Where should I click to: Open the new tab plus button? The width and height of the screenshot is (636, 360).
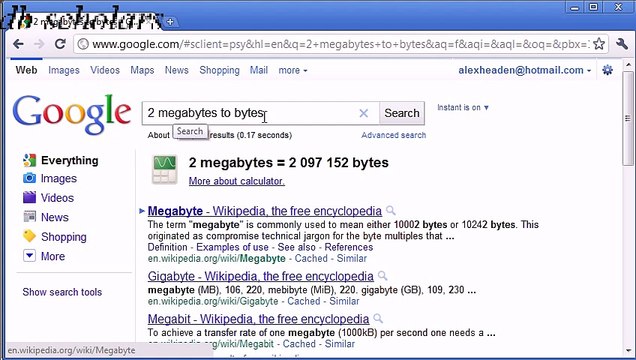[170, 22]
